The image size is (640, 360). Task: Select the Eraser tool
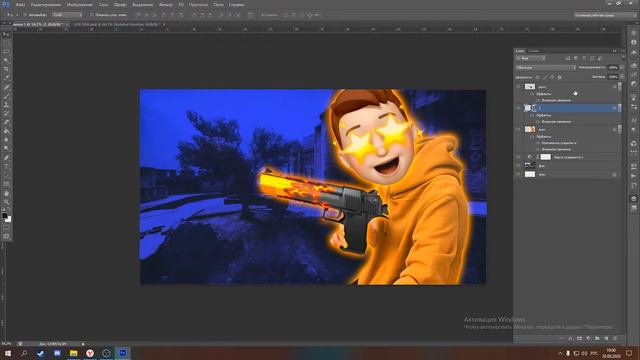click(6, 122)
